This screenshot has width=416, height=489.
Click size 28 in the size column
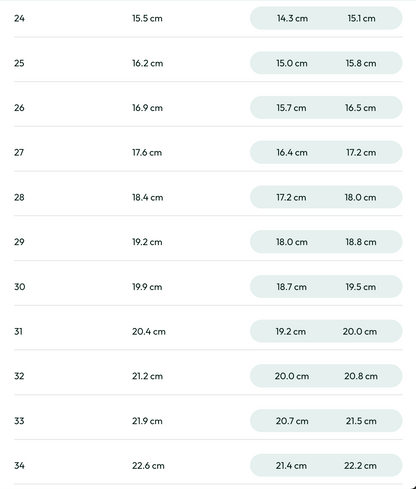[19, 197]
